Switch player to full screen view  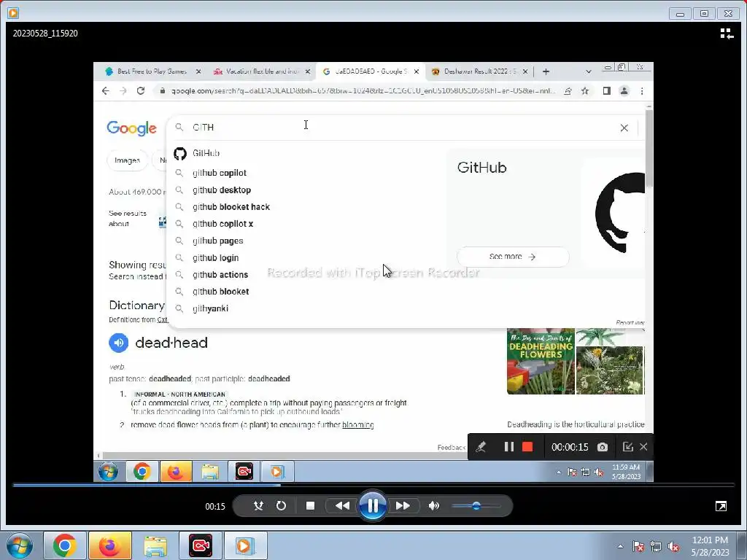point(721,506)
